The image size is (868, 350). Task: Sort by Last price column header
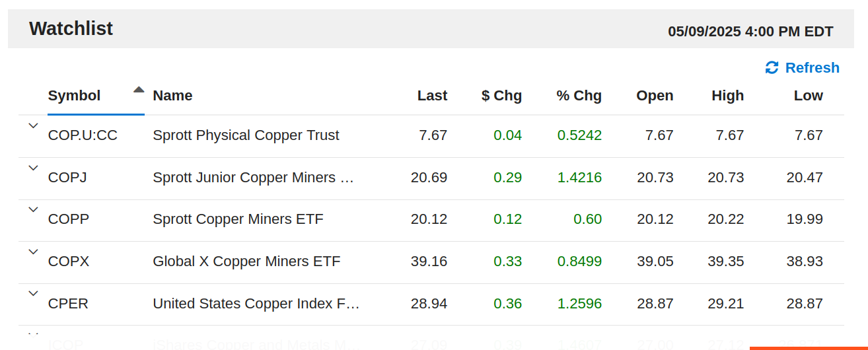[432, 96]
